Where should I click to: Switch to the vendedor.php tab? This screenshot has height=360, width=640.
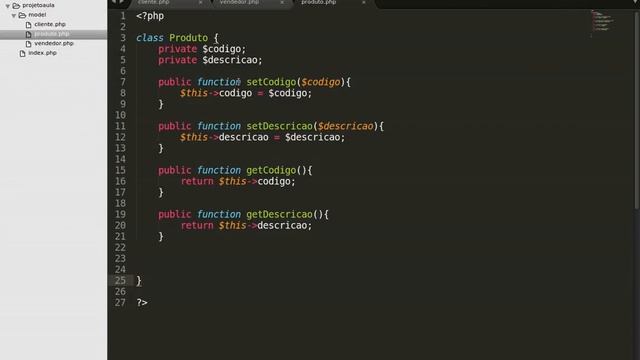(239, 2)
